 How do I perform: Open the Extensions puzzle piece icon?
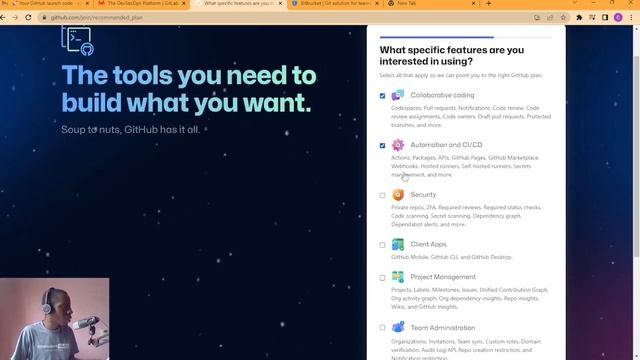coord(579,18)
